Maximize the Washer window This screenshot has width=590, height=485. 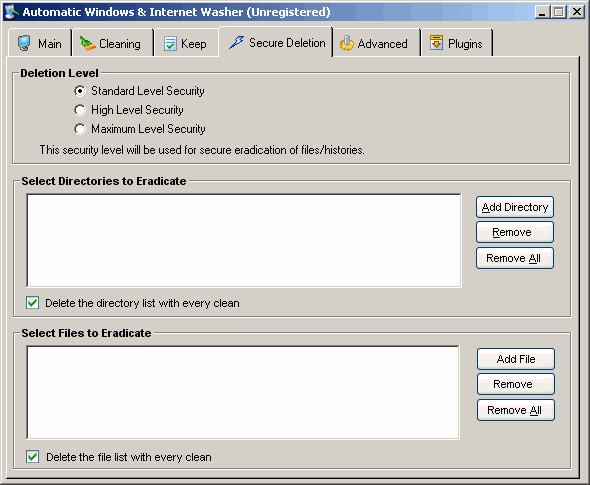tap(559, 12)
